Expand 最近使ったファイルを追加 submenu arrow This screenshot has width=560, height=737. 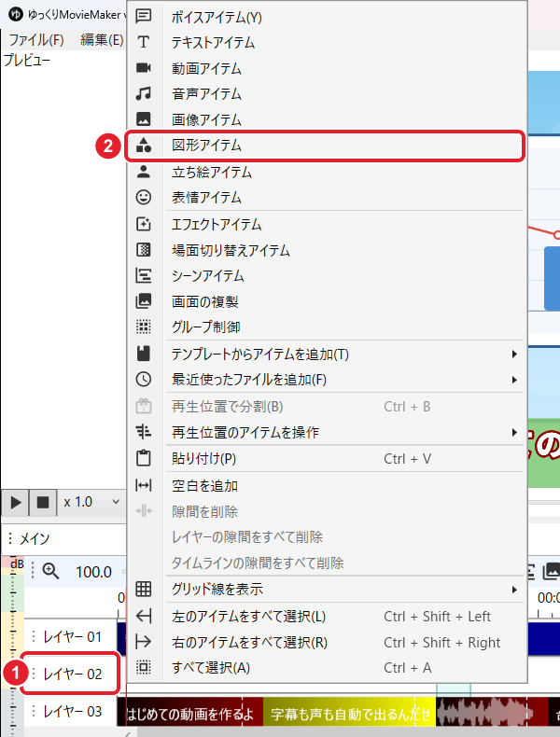[x=515, y=380]
